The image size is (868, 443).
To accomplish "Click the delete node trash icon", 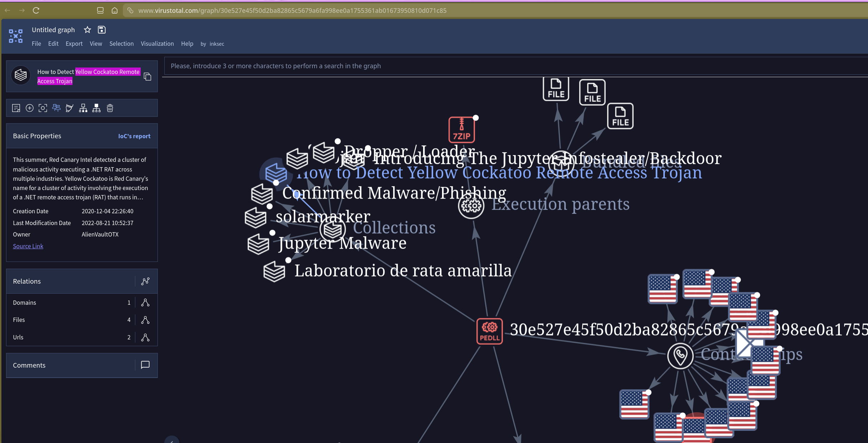I will click(x=110, y=108).
